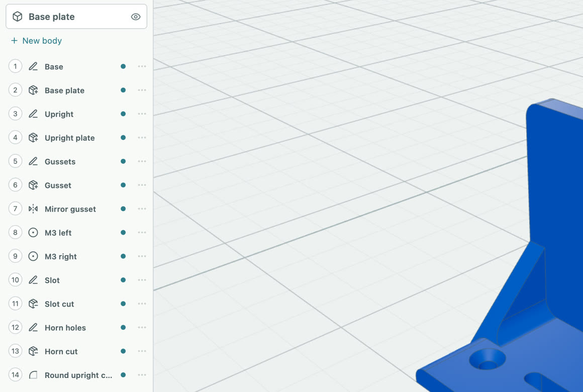The width and height of the screenshot is (583, 392).
Task: Click the Upright sketch pencil icon
Action: (33, 114)
